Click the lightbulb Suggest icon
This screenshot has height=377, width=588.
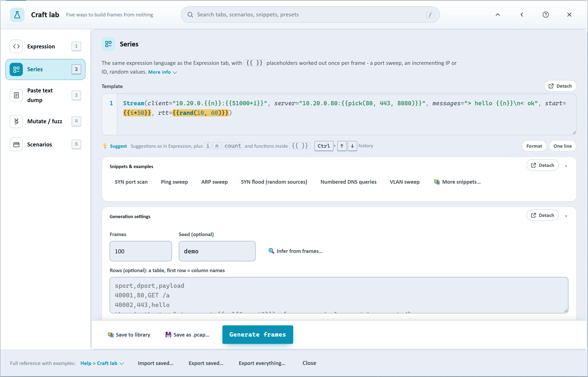tap(105, 146)
